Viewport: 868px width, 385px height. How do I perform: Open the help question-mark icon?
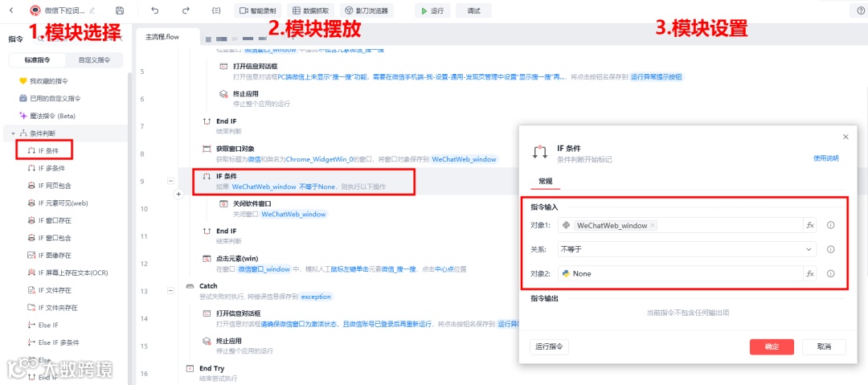coord(861,10)
